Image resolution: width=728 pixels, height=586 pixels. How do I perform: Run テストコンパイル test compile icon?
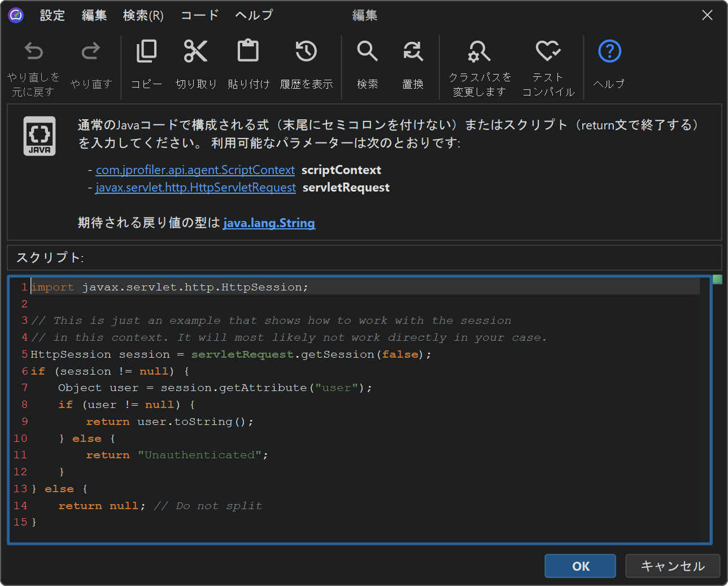548,52
